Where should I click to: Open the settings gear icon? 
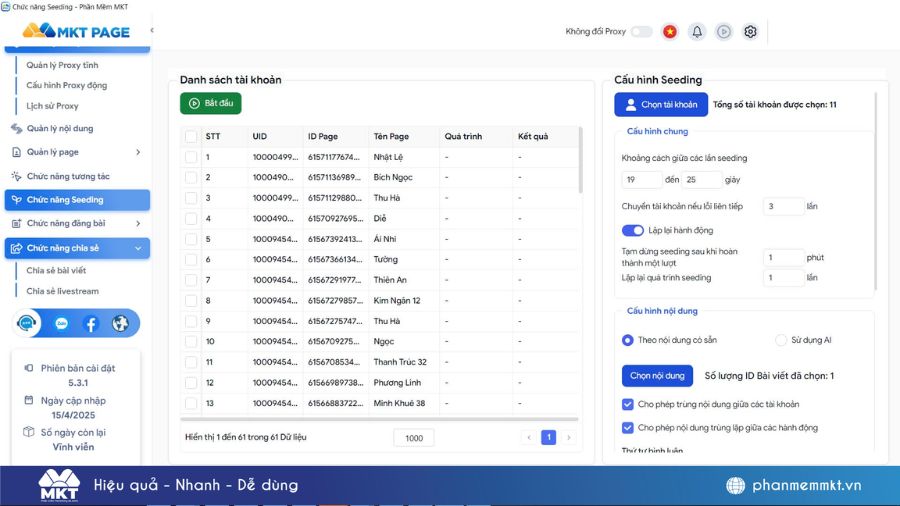pyautogui.click(x=750, y=31)
